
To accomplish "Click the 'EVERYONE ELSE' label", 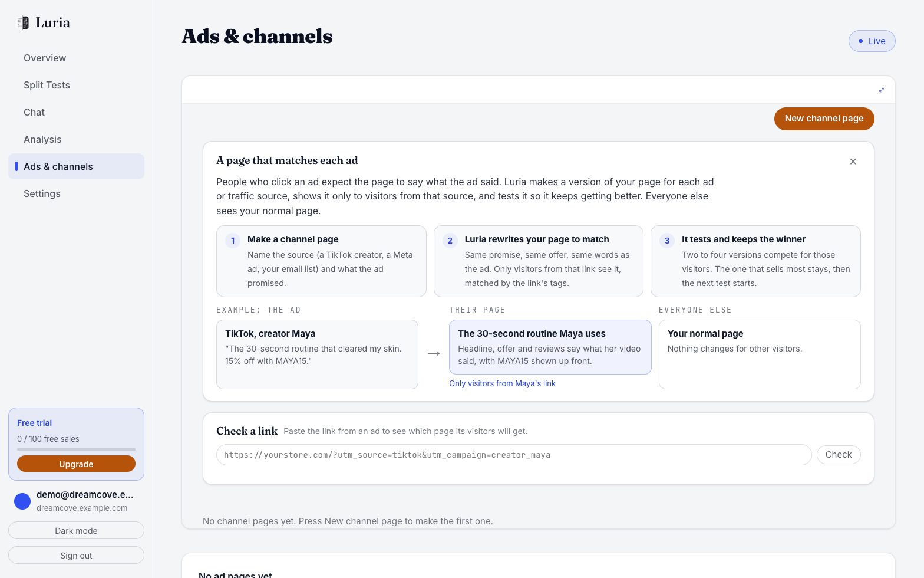I will (695, 310).
